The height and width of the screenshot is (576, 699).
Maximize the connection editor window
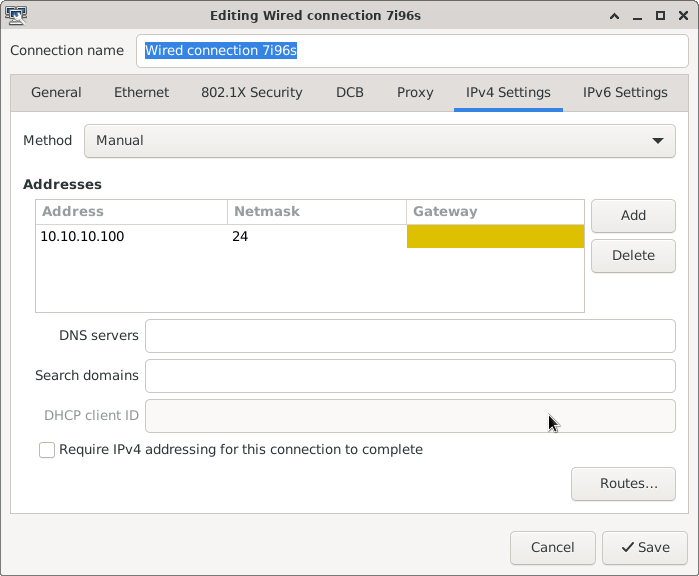pos(660,16)
